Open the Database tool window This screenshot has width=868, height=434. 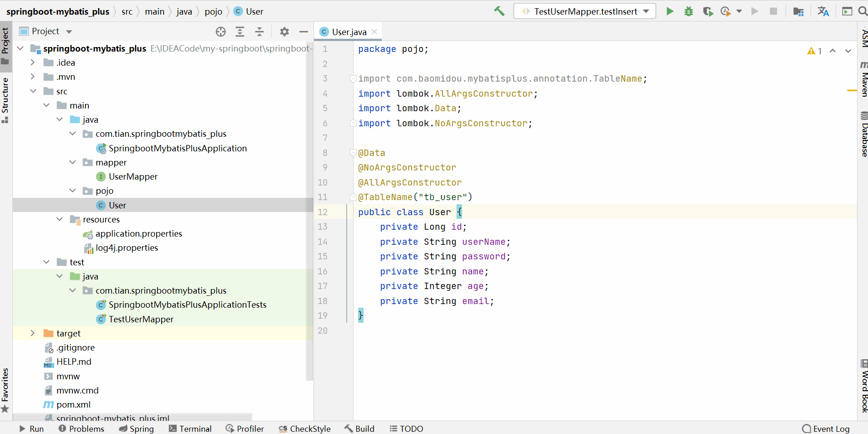(864, 134)
